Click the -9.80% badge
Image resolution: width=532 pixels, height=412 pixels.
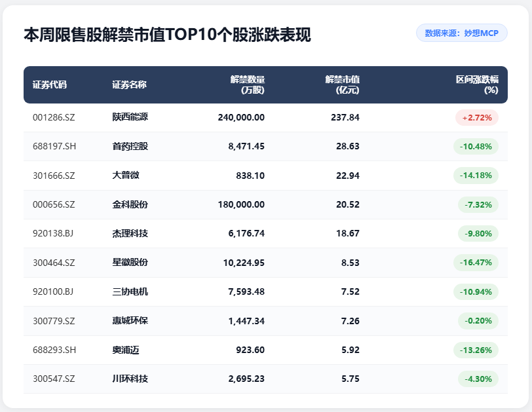(478, 234)
